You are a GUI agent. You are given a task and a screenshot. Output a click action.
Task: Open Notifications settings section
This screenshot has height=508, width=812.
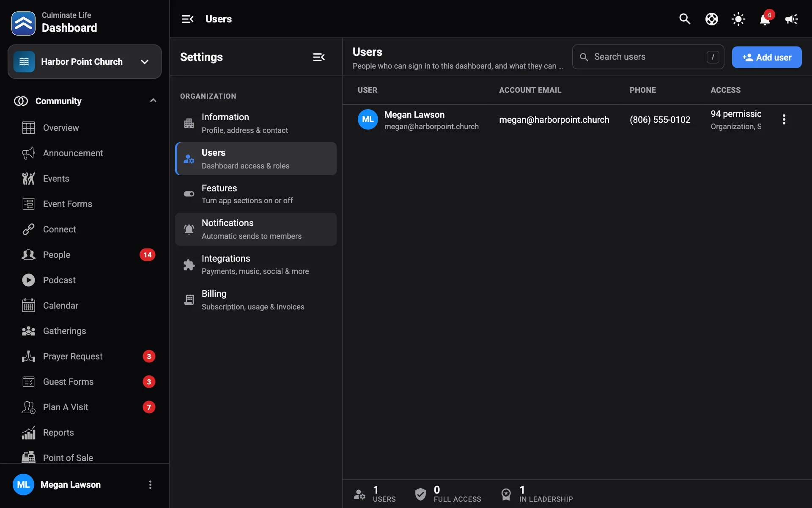click(x=256, y=229)
